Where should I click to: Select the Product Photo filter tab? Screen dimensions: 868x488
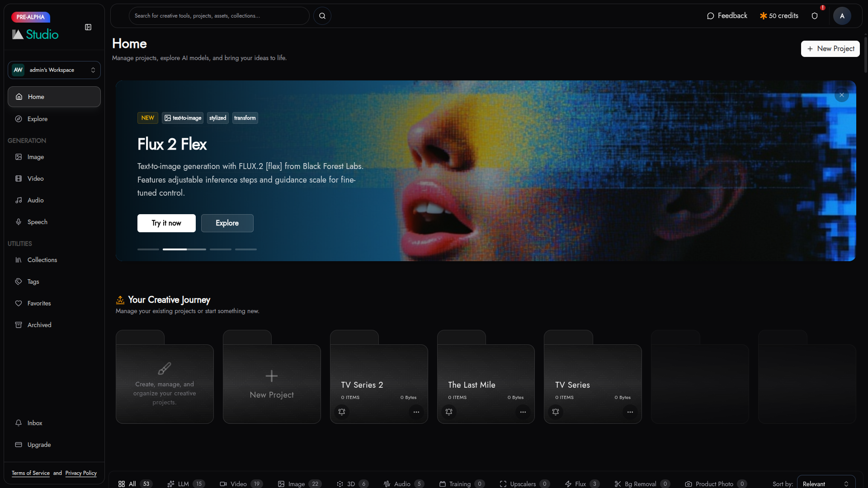tap(716, 483)
